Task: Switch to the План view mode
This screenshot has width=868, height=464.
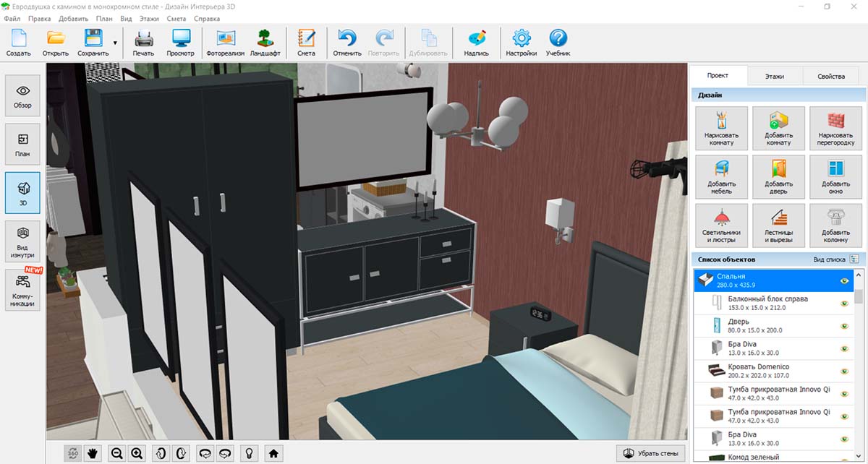Action: 22,145
